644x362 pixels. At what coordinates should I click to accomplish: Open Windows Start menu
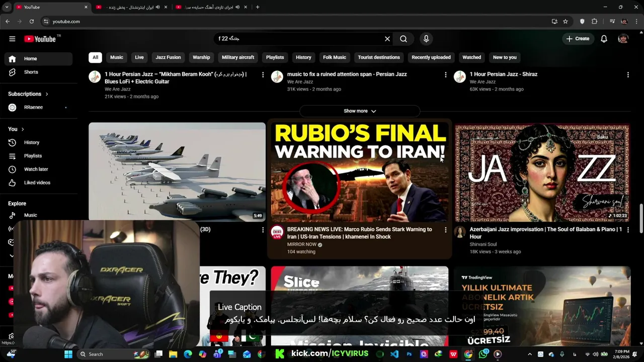(68, 354)
